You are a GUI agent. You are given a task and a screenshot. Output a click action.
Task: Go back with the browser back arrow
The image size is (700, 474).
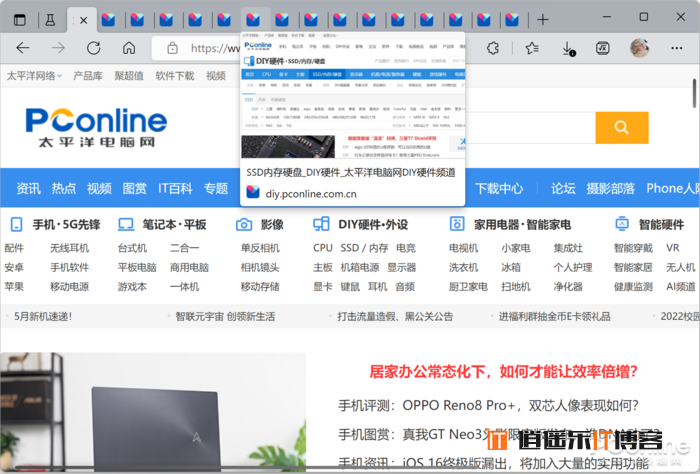coord(23,48)
